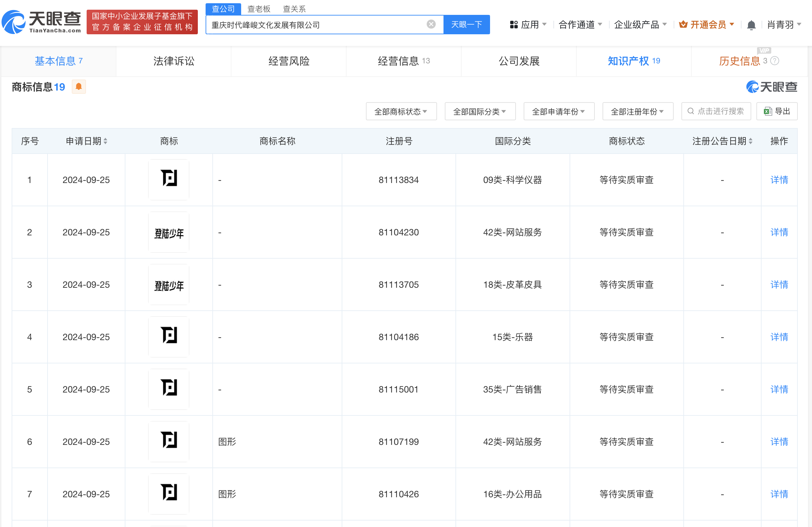The image size is (812, 527).
Task: Switch to 经营信息 tab
Action: point(404,61)
